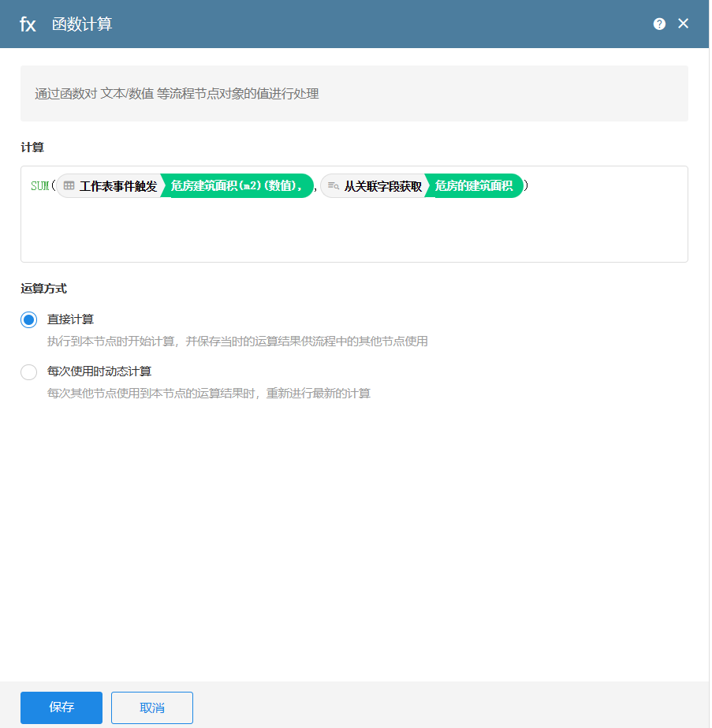Close the 函数计算 dialog with X
The image size is (712, 728).
[684, 24]
